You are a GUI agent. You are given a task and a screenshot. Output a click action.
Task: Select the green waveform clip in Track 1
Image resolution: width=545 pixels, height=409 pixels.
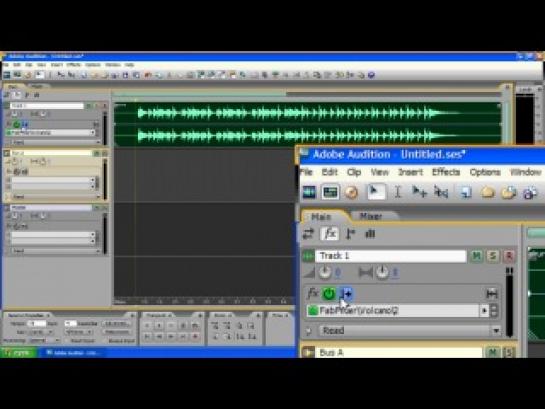click(x=308, y=123)
